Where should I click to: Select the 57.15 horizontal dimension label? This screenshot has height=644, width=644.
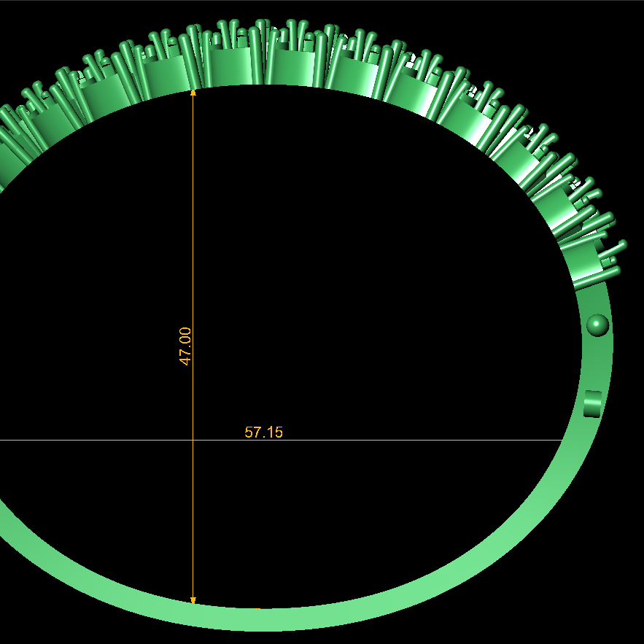[x=263, y=432]
